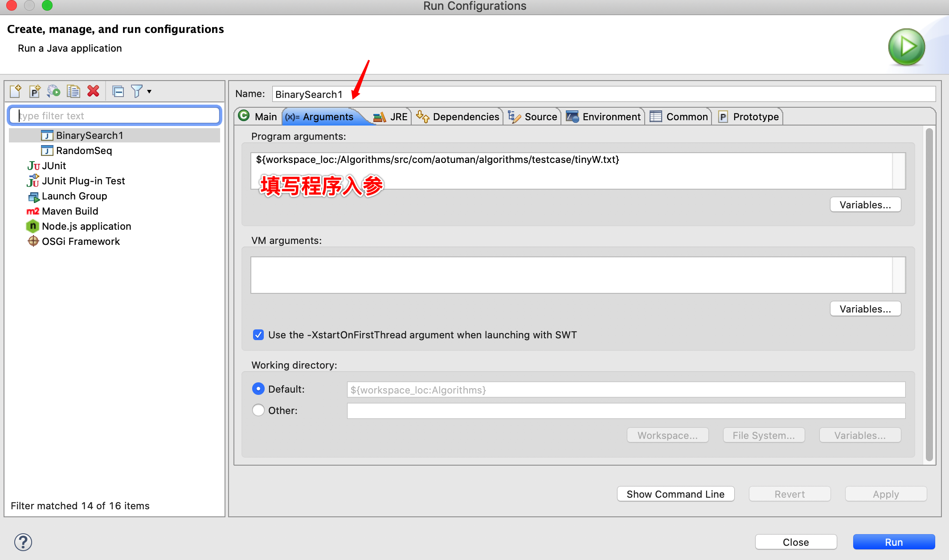Select the Other working directory radio
Viewport: 949px width, 560px height.
coord(258,410)
